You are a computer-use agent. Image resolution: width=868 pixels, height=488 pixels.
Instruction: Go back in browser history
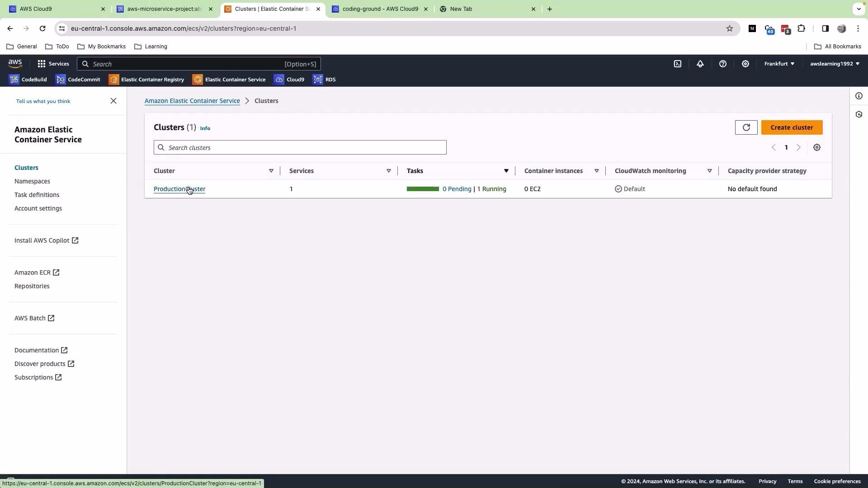[x=10, y=28]
